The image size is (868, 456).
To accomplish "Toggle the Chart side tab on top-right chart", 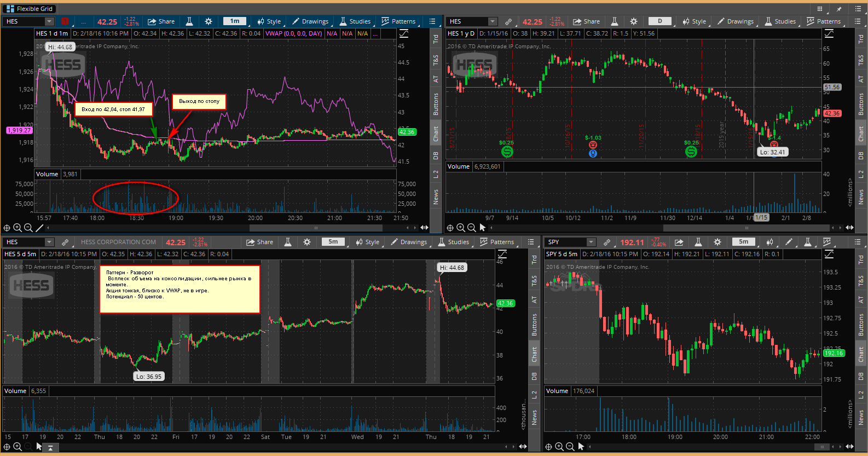I will 861,134.
